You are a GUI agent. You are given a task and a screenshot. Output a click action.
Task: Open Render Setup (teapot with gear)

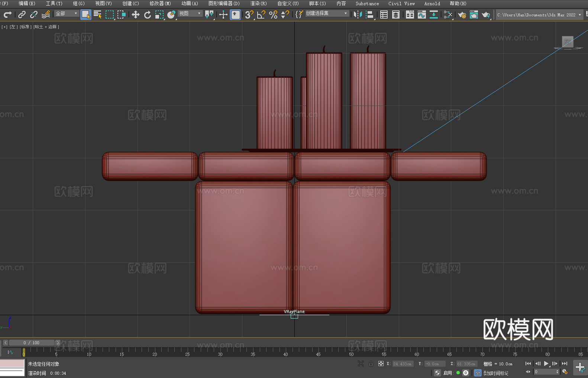462,14
